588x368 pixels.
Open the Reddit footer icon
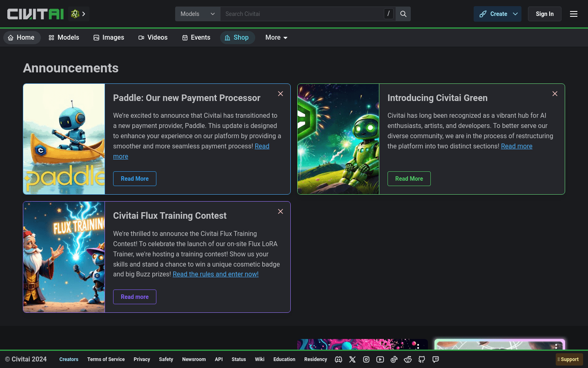pyautogui.click(x=408, y=359)
